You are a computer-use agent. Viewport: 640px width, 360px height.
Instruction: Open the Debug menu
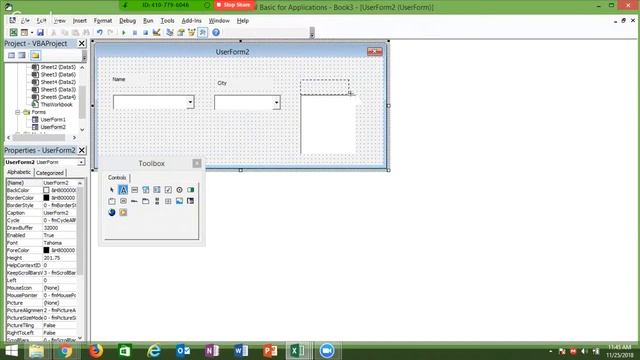127,20
